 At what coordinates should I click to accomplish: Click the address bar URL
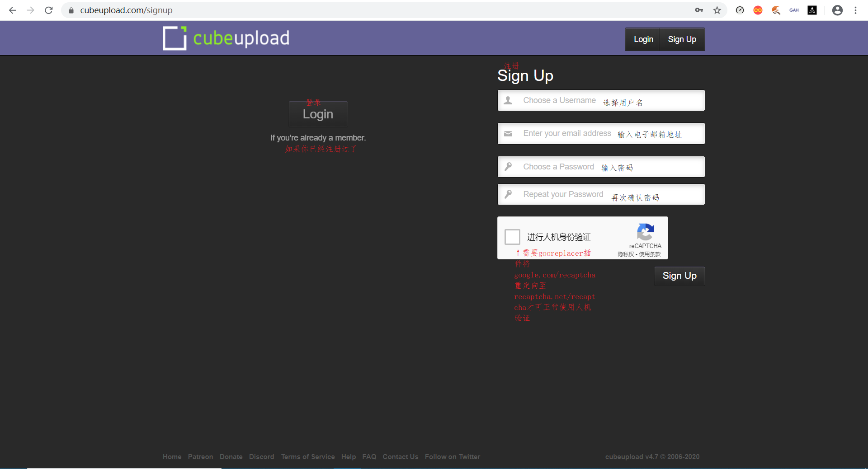[x=126, y=10]
